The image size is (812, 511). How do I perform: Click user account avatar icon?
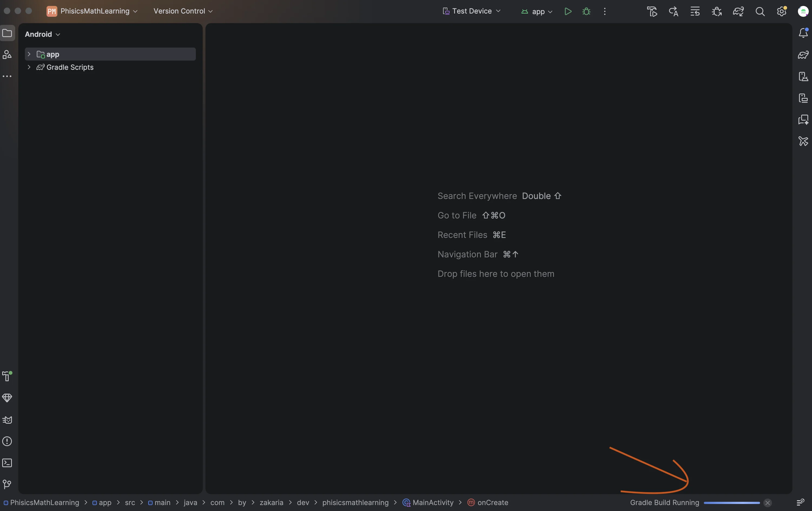pyautogui.click(x=803, y=11)
